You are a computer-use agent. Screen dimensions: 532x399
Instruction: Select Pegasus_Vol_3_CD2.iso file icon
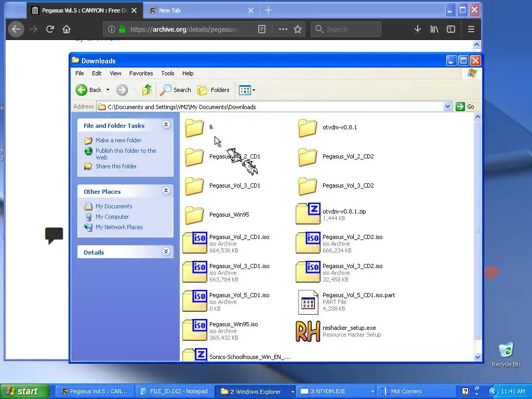pos(308,272)
